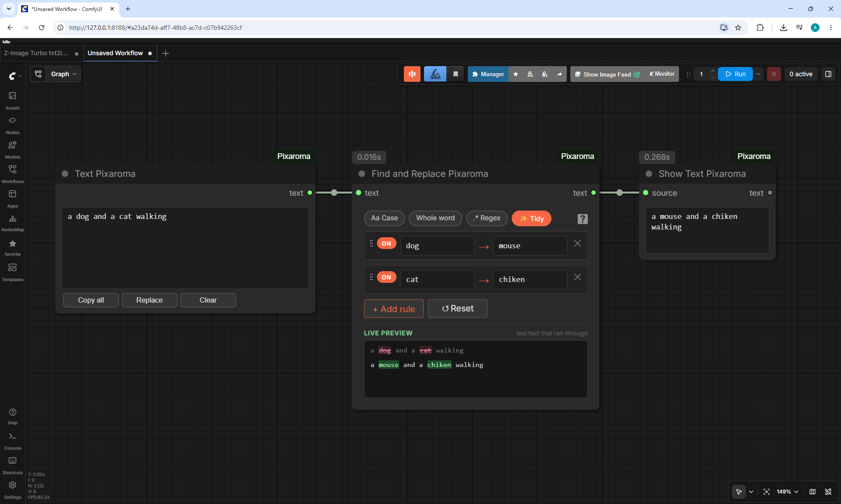
Task: Click the Text Pixaroma prompt text area
Action: click(x=185, y=248)
